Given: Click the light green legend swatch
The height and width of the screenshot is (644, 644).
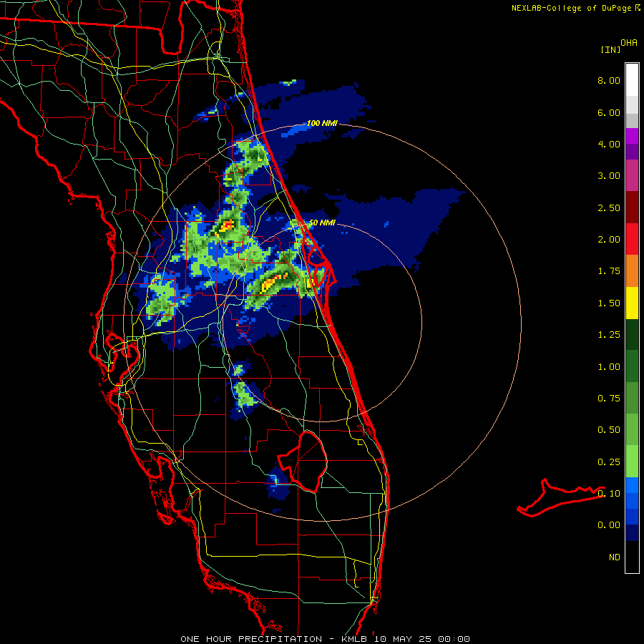Looking at the screenshot, I should [632, 462].
